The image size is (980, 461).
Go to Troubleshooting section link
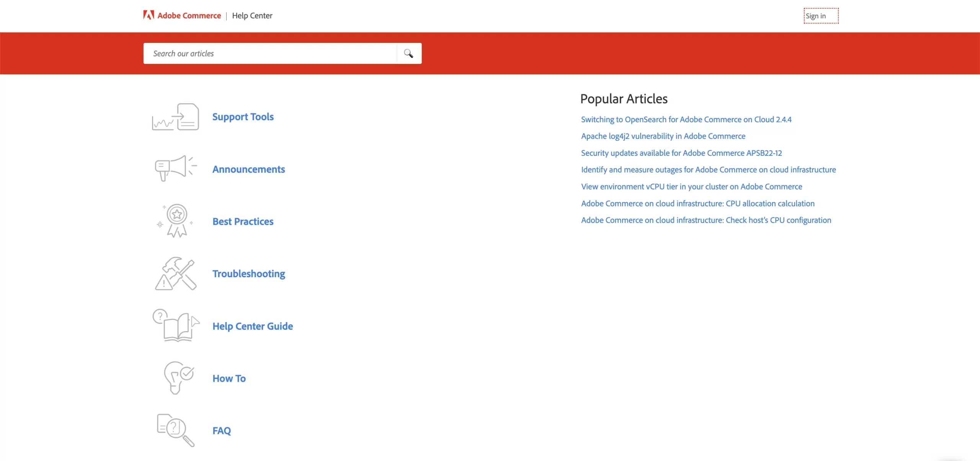point(248,274)
